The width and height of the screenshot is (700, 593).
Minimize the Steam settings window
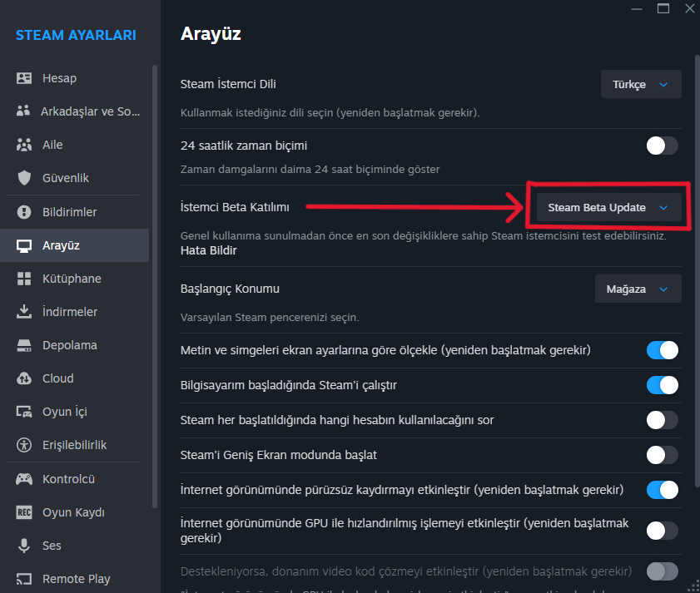pyautogui.click(x=637, y=8)
